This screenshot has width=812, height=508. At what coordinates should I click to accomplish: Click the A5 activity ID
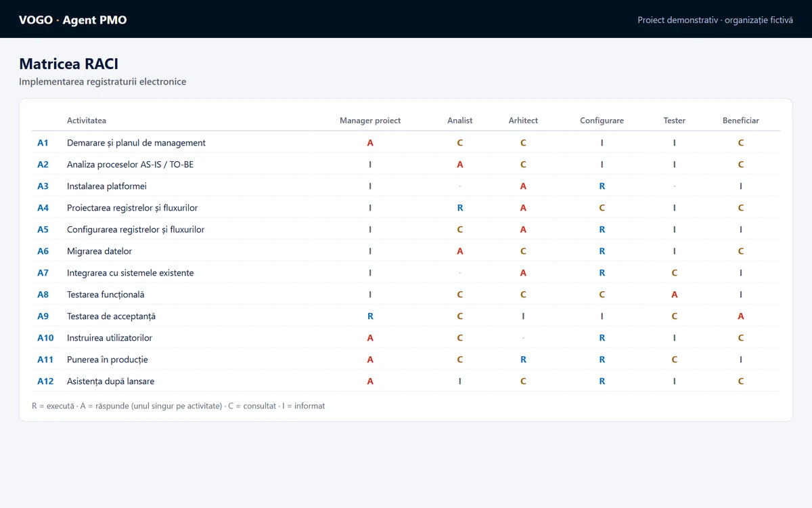pos(43,230)
